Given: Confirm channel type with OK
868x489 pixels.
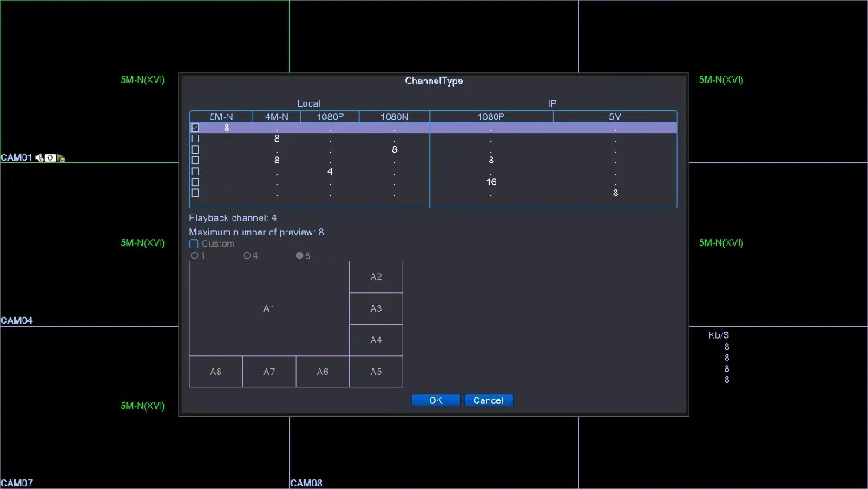Looking at the screenshot, I should [436, 400].
